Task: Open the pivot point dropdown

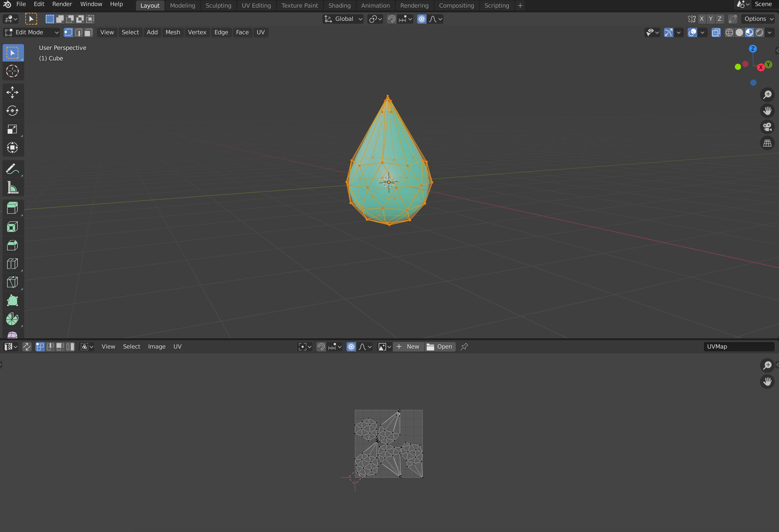Action: point(375,19)
